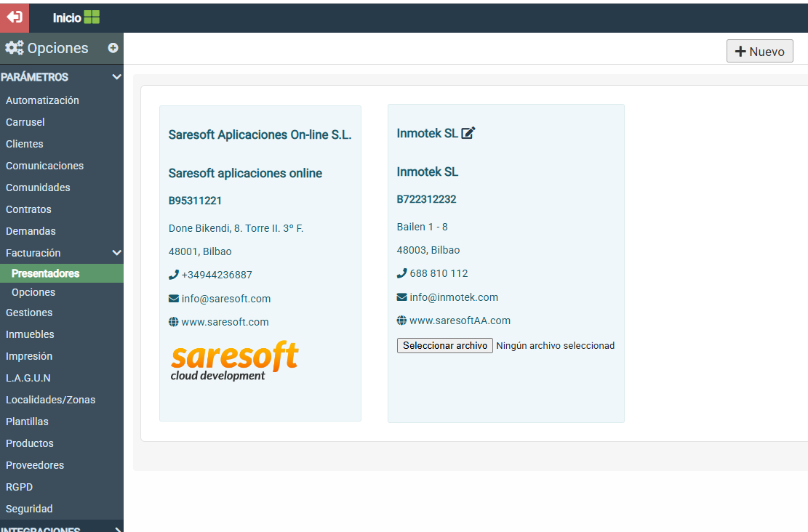Collapse the PARÁMETROS section chevron

pos(116,77)
